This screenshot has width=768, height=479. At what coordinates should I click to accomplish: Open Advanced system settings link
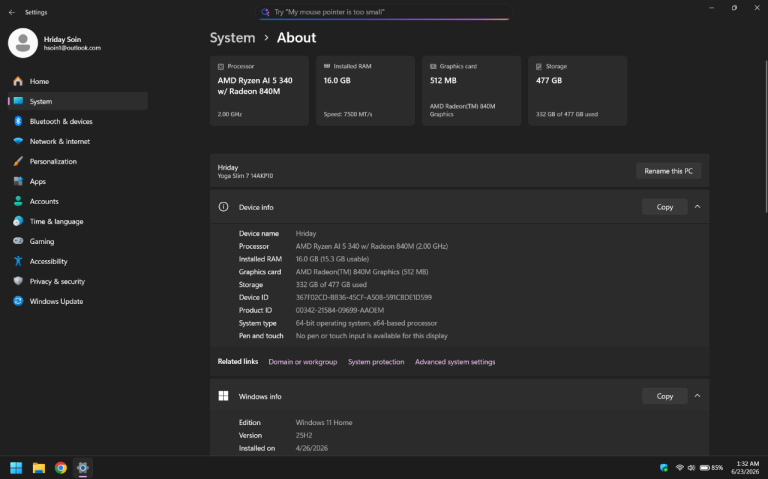point(455,361)
